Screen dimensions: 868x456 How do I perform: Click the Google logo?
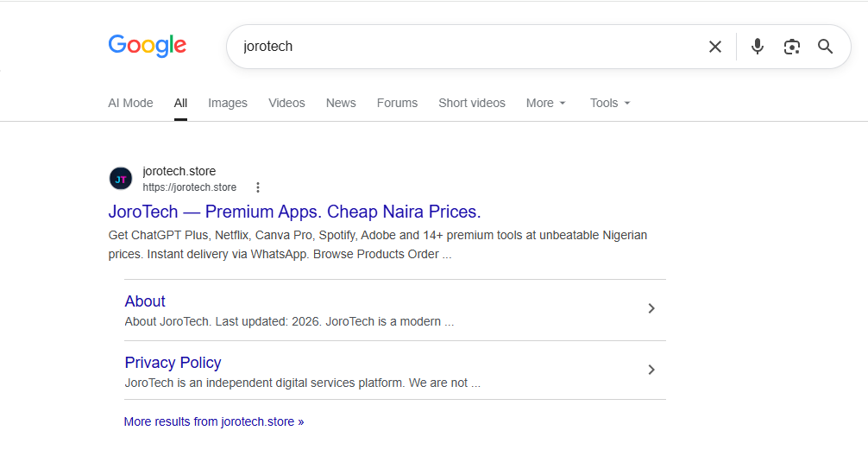[x=148, y=46]
